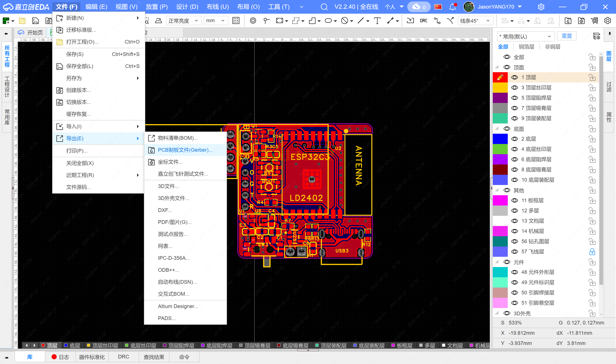Switch to the DRC bottom tab
Viewport: 616px width, 364px height.
(123, 357)
